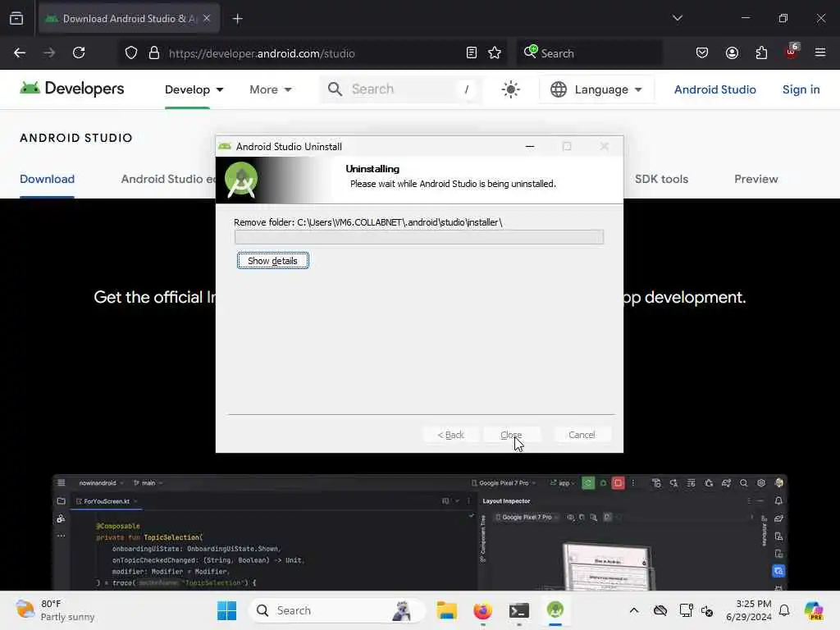Open the recent browsing tab icon

pyautogui.click(x=16, y=19)
